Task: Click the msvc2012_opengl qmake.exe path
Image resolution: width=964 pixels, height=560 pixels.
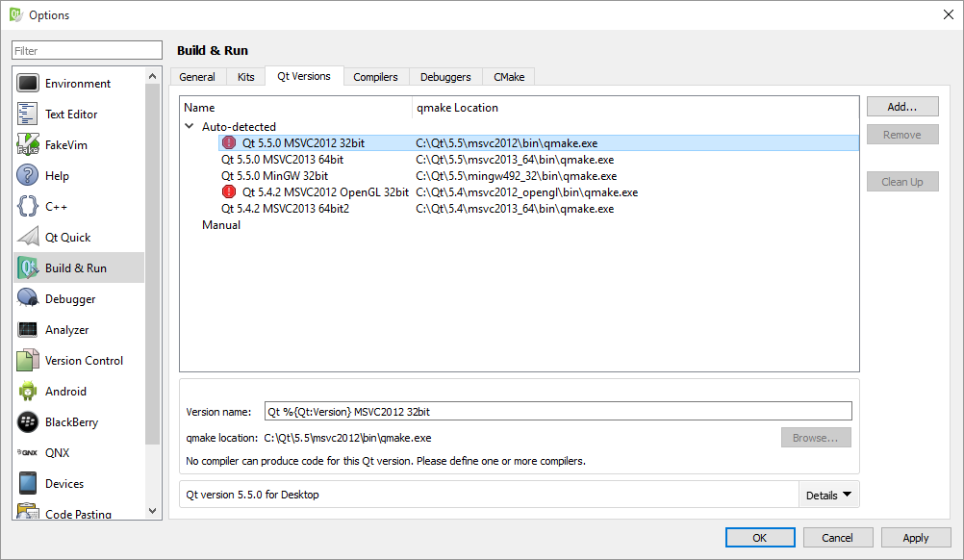Action: coord(527,192)
